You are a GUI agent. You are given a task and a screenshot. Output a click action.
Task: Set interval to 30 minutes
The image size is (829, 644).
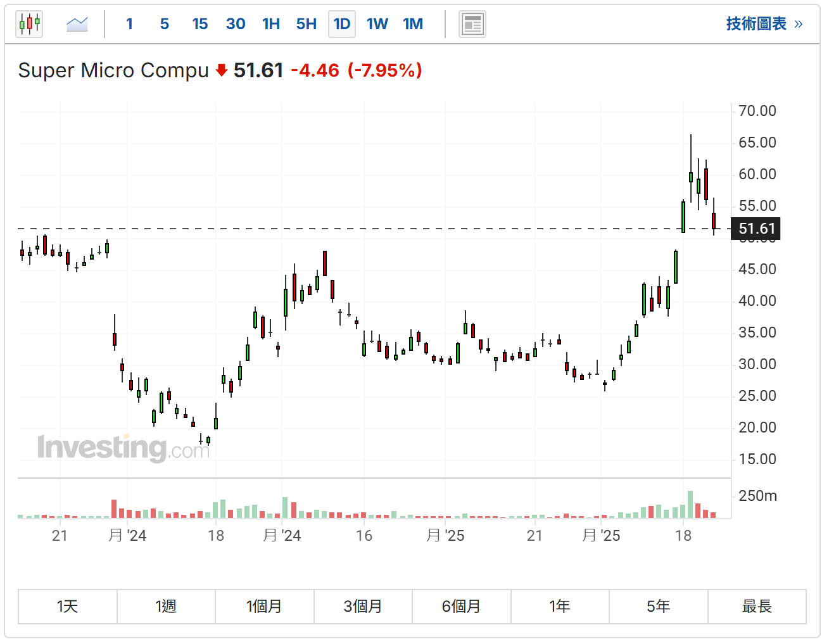point(236,24)
